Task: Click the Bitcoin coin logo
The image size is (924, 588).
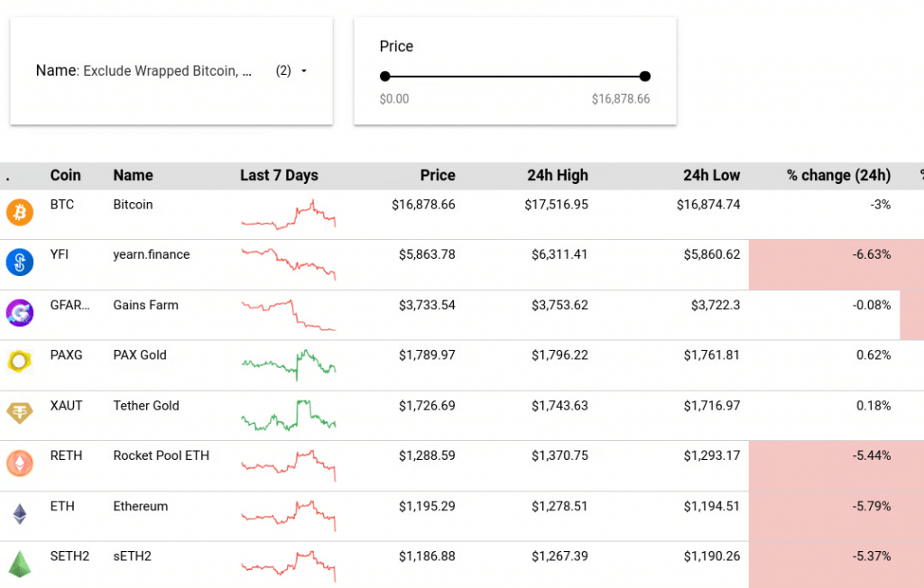Action: pos(20,212)
